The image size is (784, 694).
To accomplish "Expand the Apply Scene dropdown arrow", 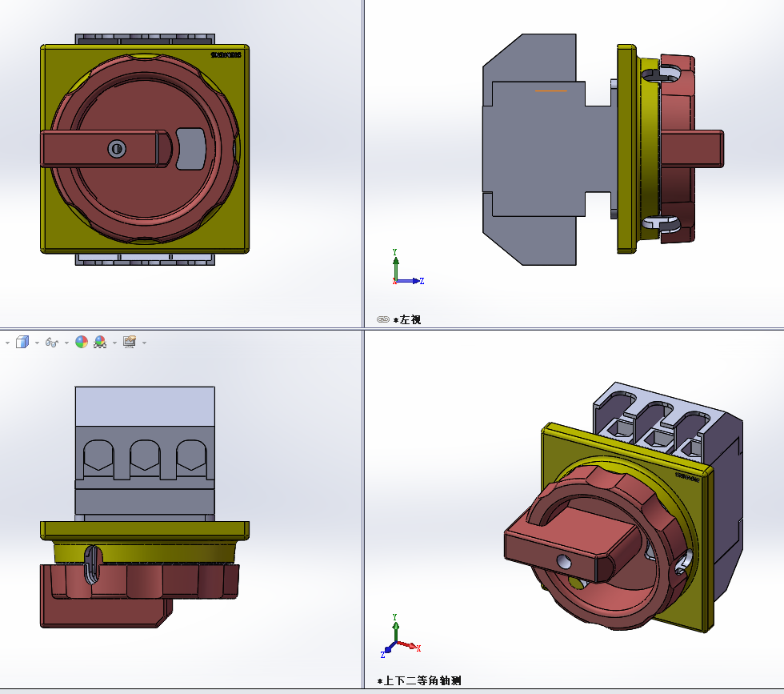I will [x=114, y=343].
